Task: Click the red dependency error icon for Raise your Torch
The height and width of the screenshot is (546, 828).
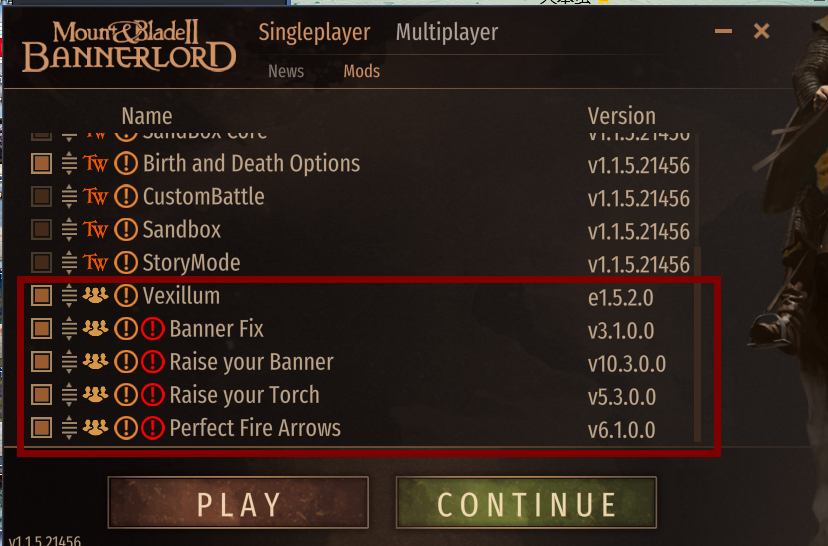Action: click(153, 396)
